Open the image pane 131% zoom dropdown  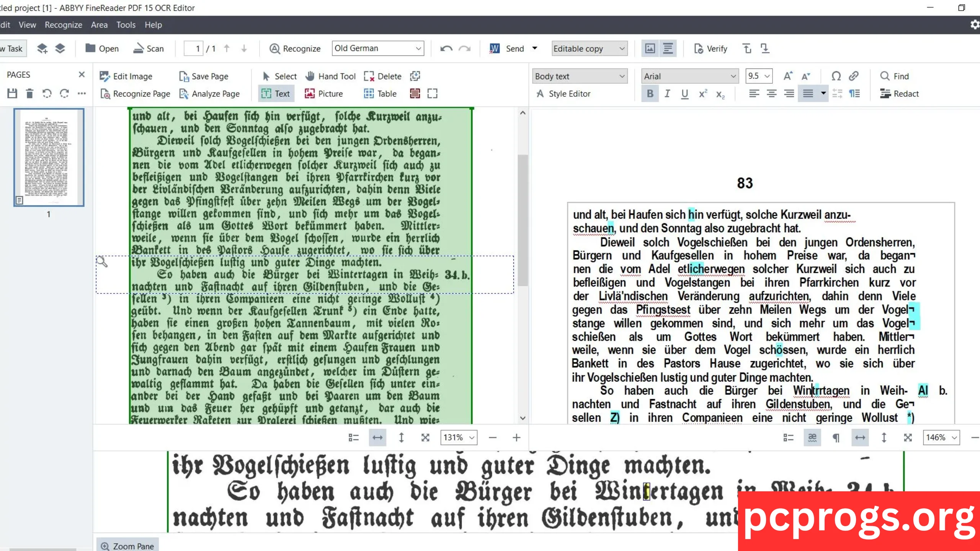tap(459, 437)
